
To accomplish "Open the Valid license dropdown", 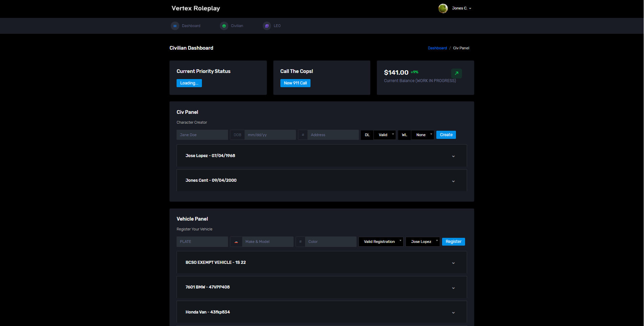I will tap(384, 134).
